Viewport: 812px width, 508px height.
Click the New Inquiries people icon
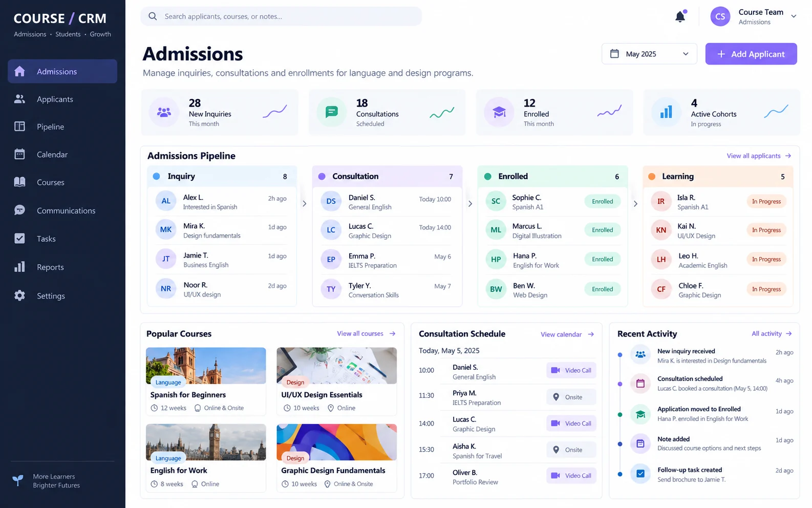[x=164, y=112]
